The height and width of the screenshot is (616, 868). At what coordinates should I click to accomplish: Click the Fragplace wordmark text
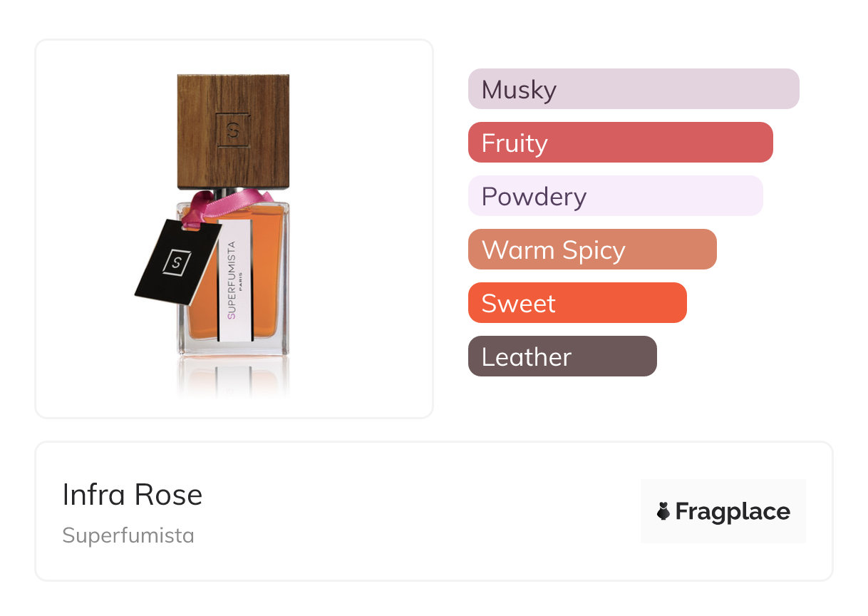click(733, 511)
